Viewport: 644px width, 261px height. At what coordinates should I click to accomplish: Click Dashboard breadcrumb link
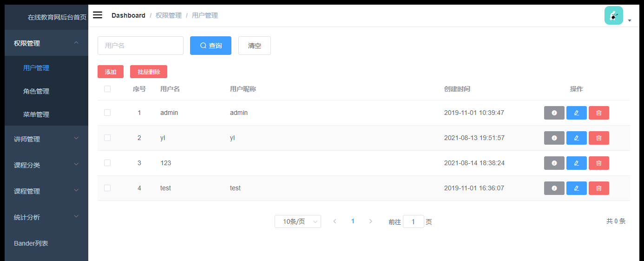[128, 15]
